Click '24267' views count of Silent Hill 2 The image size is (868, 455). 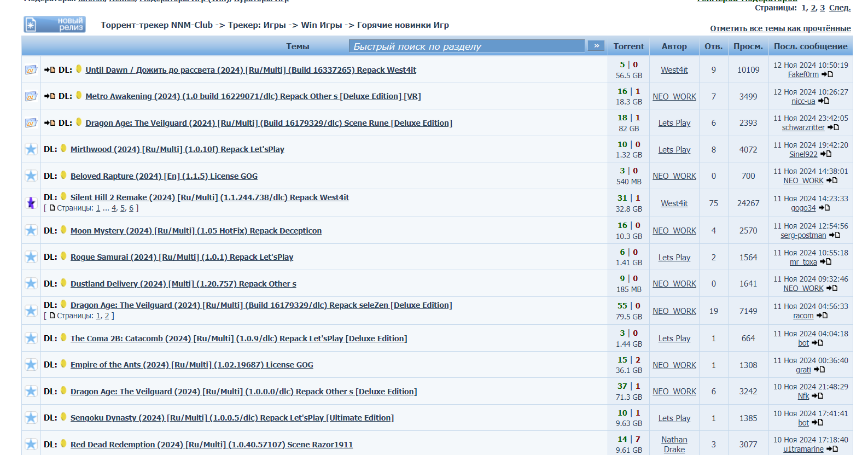point(748,203)
